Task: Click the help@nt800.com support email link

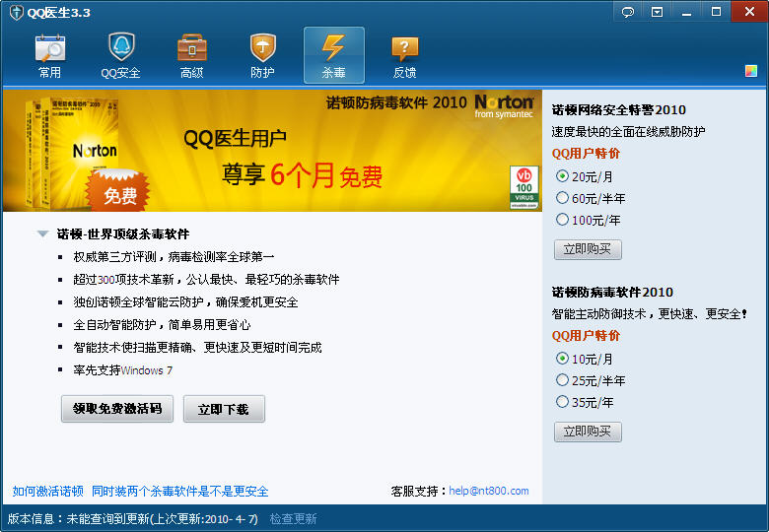Action: click(489, 491)
